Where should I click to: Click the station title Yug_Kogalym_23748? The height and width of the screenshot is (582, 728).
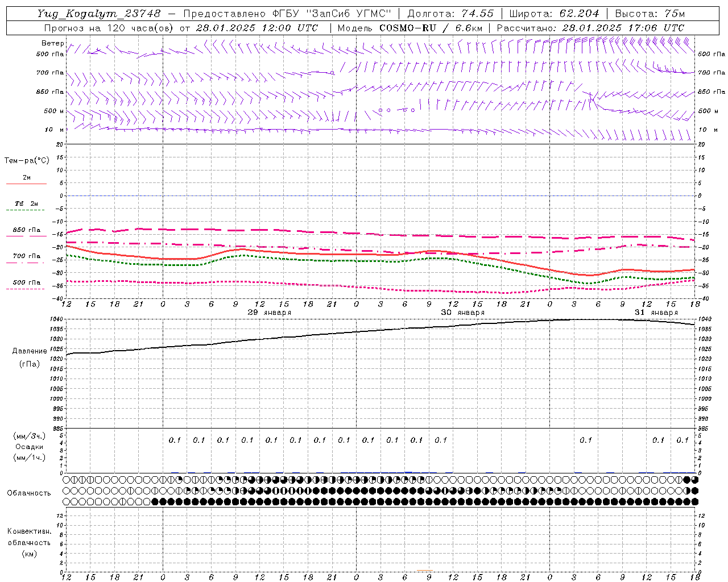coord(100,14)
